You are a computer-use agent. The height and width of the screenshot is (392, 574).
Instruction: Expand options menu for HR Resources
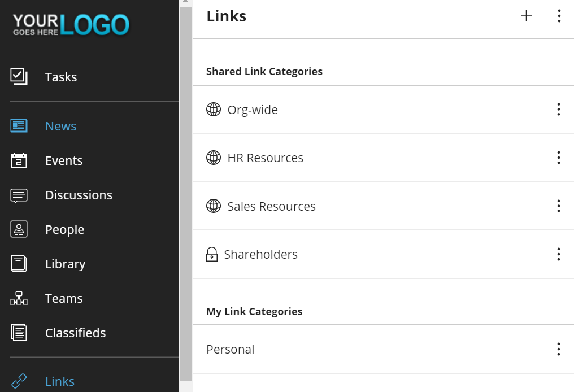pyautogui.click(x=559, y=158)
